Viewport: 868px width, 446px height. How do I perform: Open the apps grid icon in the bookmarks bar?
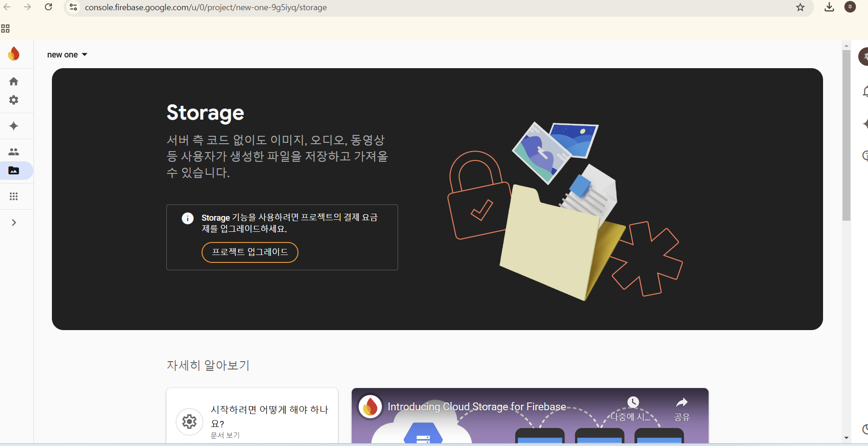(6, 29)
